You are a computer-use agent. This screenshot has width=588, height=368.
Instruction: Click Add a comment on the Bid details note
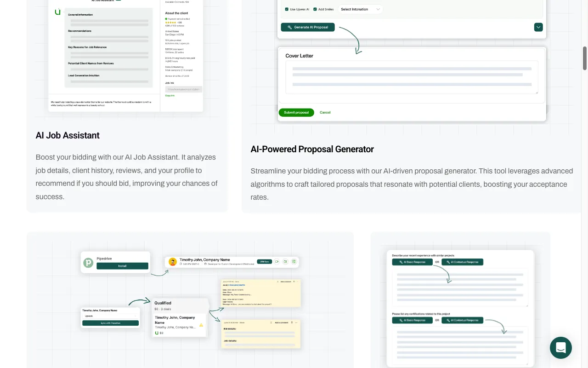coord(282,322)
